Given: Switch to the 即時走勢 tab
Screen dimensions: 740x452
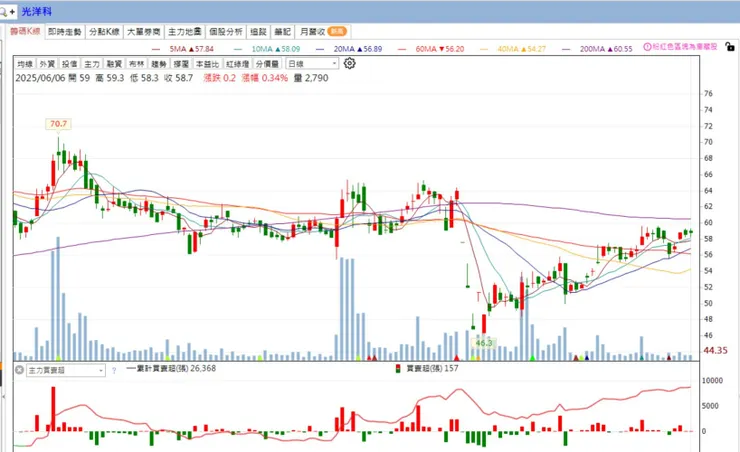Looking at the screenshot, I should [65, 32].
